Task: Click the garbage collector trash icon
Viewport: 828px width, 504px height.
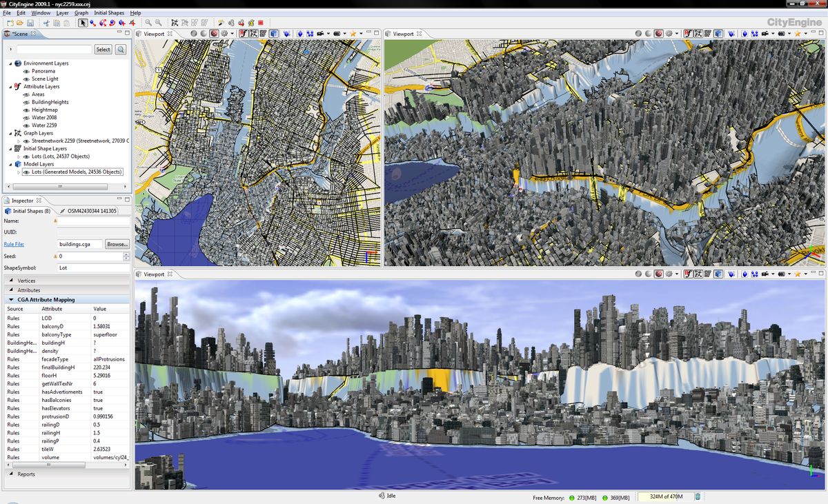Action: (698, 496)
